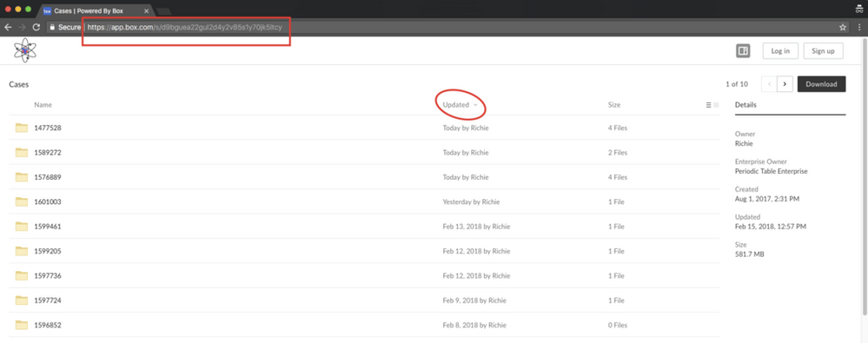This screenshot has width=868, height=343.
Task: Open a new browser tab
Action: coord(164,11)
